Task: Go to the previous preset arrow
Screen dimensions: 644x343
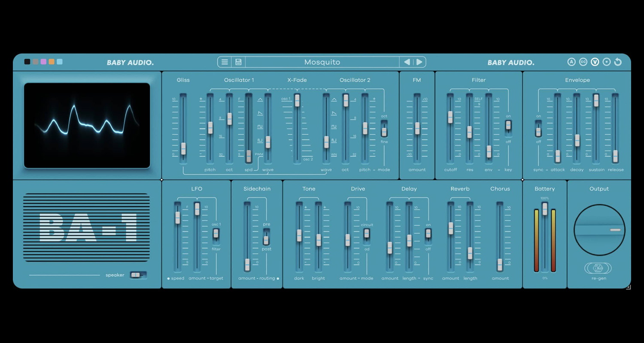Action: 407,62
